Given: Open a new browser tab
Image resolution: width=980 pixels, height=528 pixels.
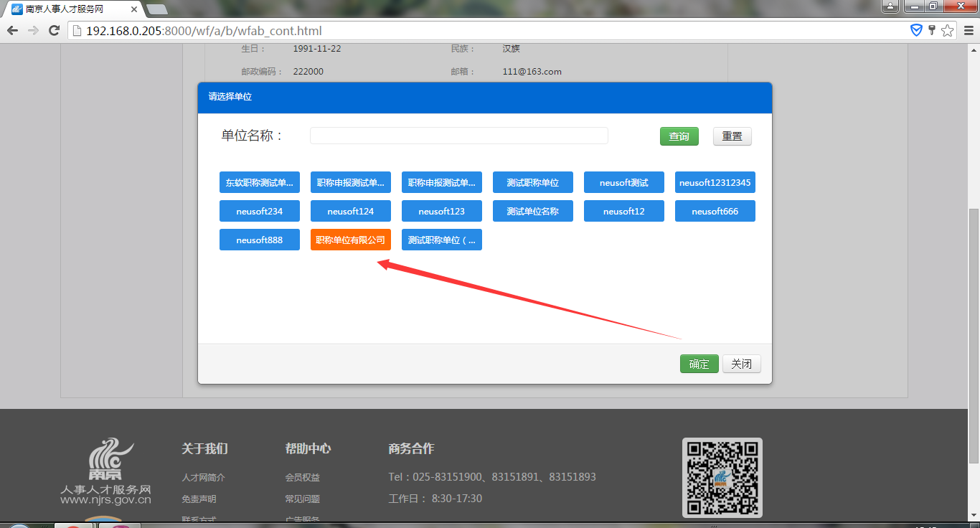Looking at the screenshot, I should coord(156,9).
